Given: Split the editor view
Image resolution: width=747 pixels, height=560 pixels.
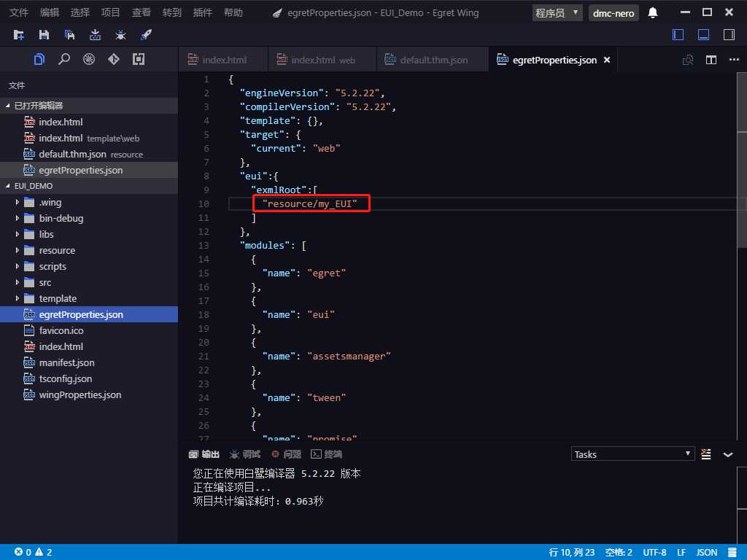Looking at the screenshot, I should [711, 60].
